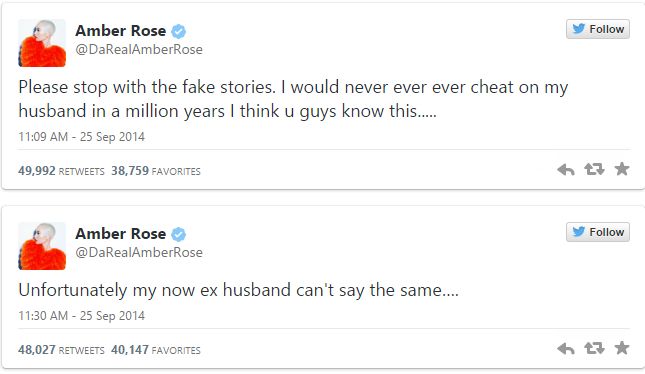Follow Amber Rose from the first tweet
This screenshot has height=374, width=645.
[x=598, y=29]
